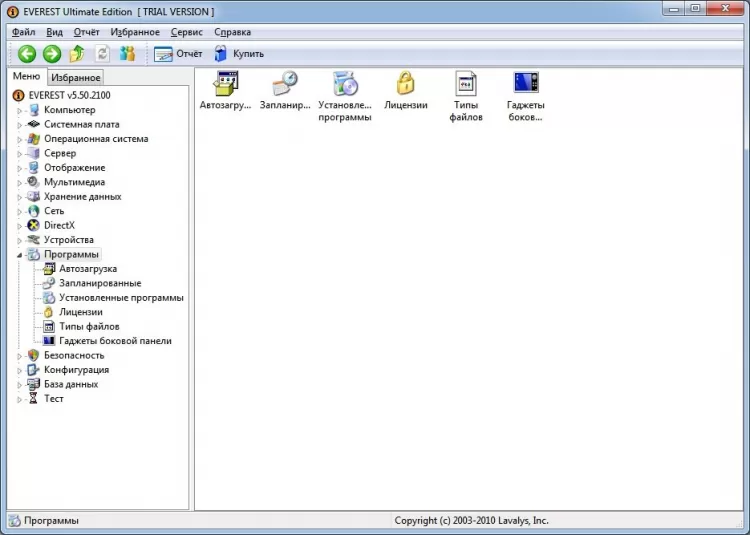Viewport: 750px width, 535px height.
Task: Expand the База данных node arrow
Action: pos(20,385)
